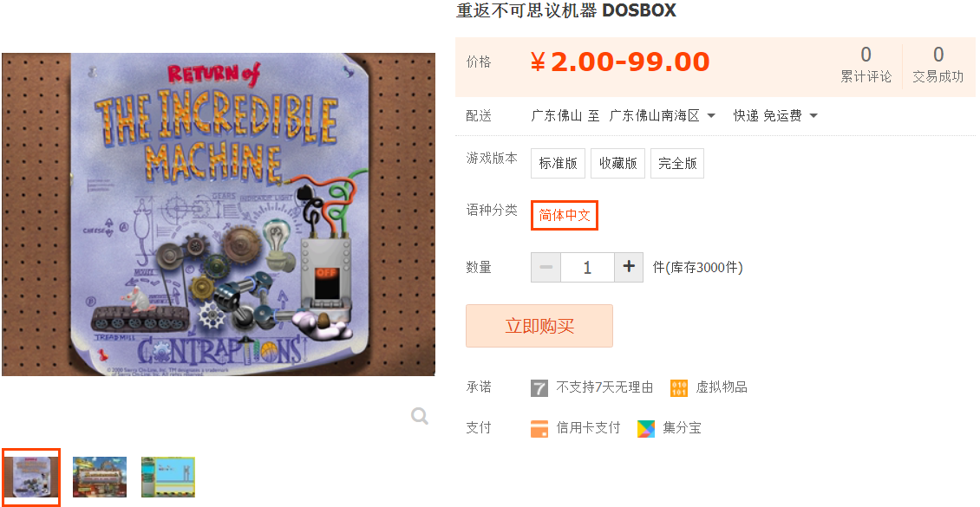980x507 pixels.
Task: Click the colorful 集分宝 icon
Action: point(646,428)
